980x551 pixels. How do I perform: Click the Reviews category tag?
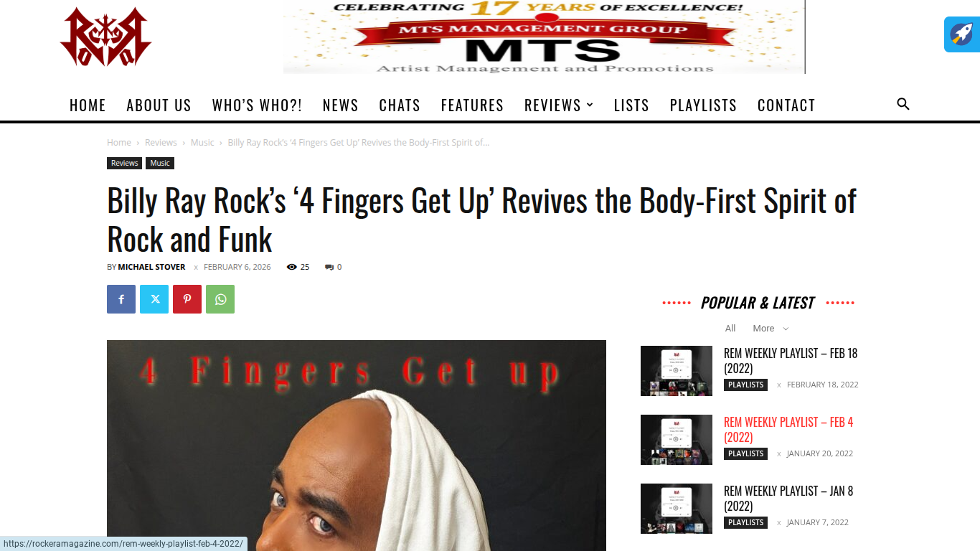point(124,163)
